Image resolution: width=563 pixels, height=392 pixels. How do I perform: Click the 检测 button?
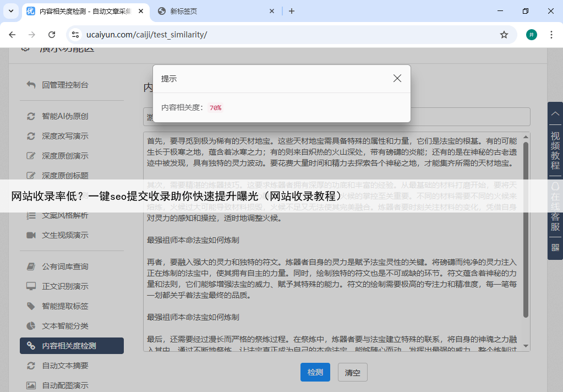click(x=315, y=372)
